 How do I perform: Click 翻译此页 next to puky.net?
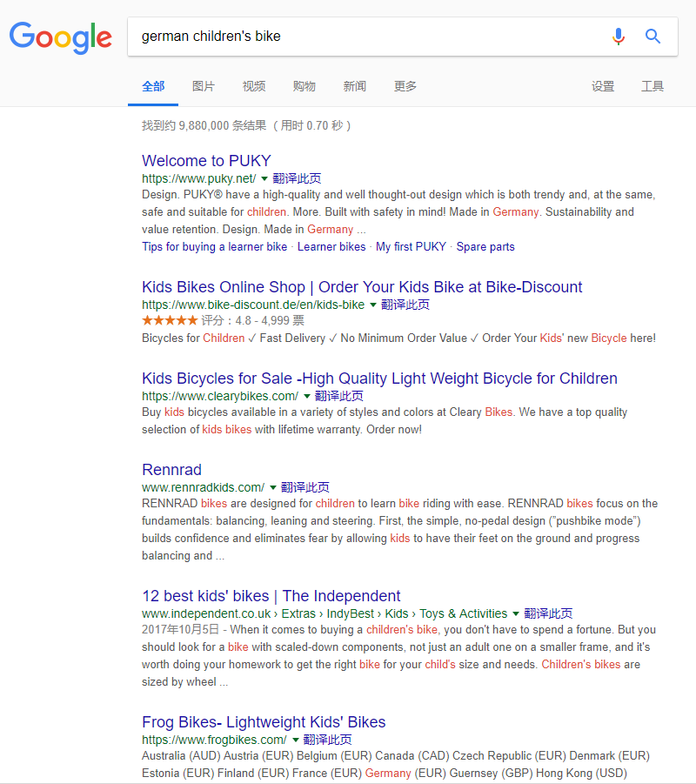[x=297, y=178]
